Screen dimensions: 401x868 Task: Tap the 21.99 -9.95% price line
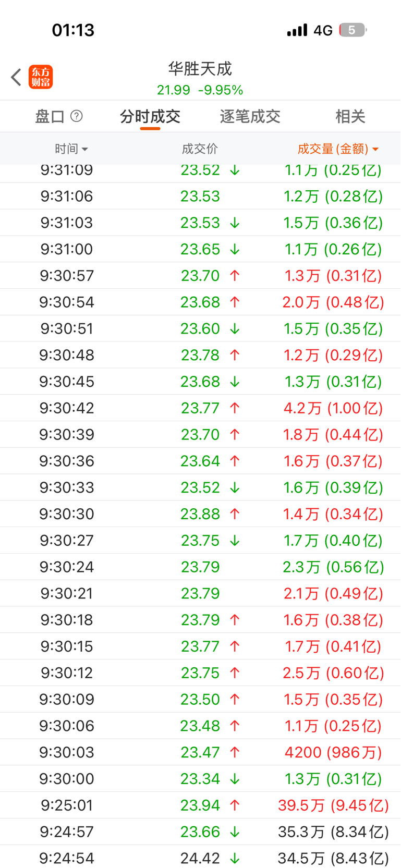pyautogui.click(x=200, y=90)
